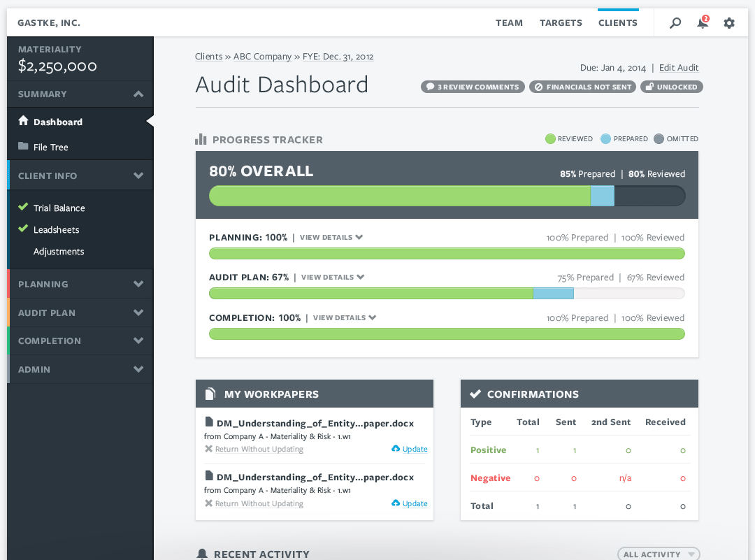Expand View Details under Planning

(x=331, y=237)
